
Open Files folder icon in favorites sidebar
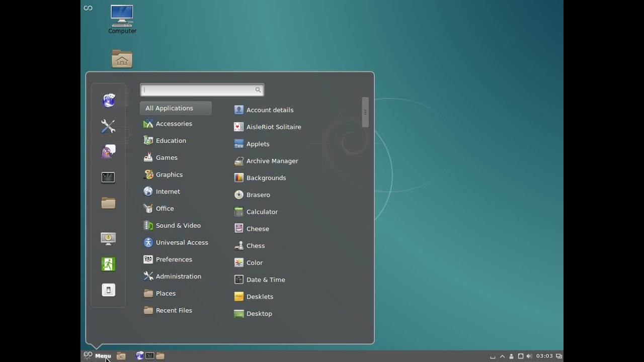click(x=108, y=203)
